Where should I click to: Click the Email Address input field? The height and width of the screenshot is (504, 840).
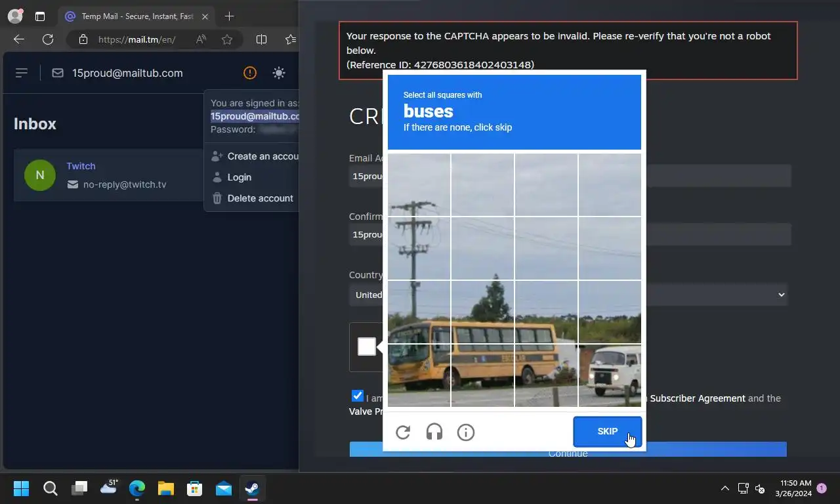coord(570,176)
